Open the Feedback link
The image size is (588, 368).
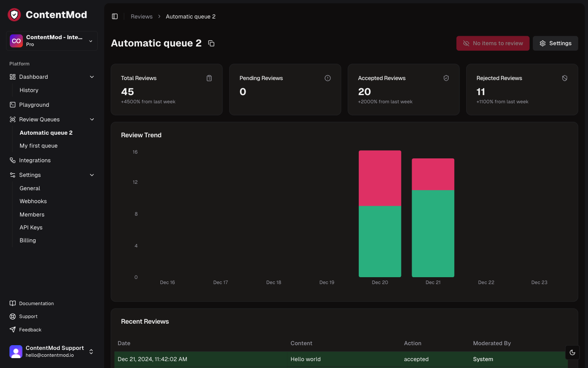30,330
